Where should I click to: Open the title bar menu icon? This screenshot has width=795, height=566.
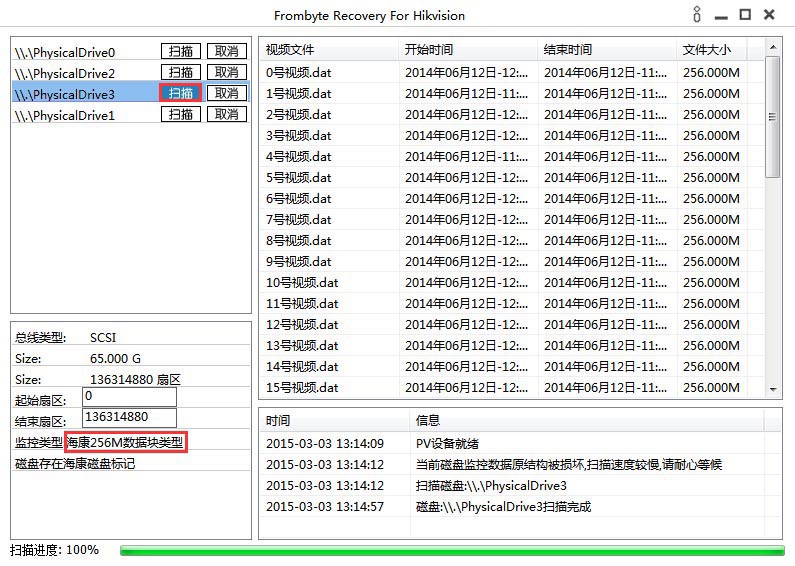coord(697,14)
